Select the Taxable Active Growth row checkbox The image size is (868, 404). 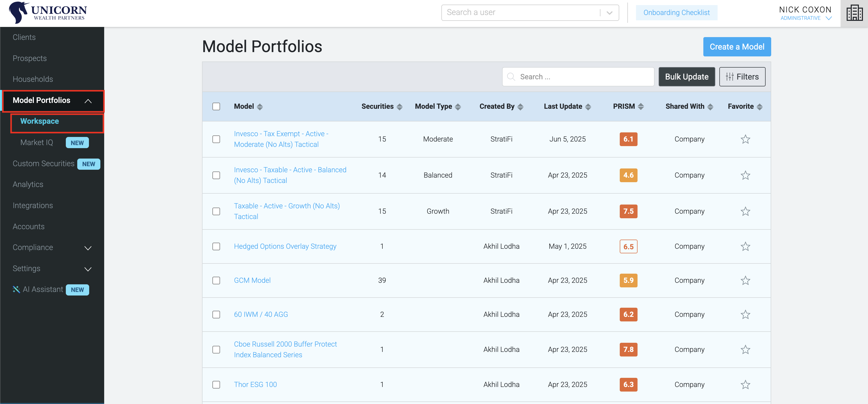tap(216, 211)
